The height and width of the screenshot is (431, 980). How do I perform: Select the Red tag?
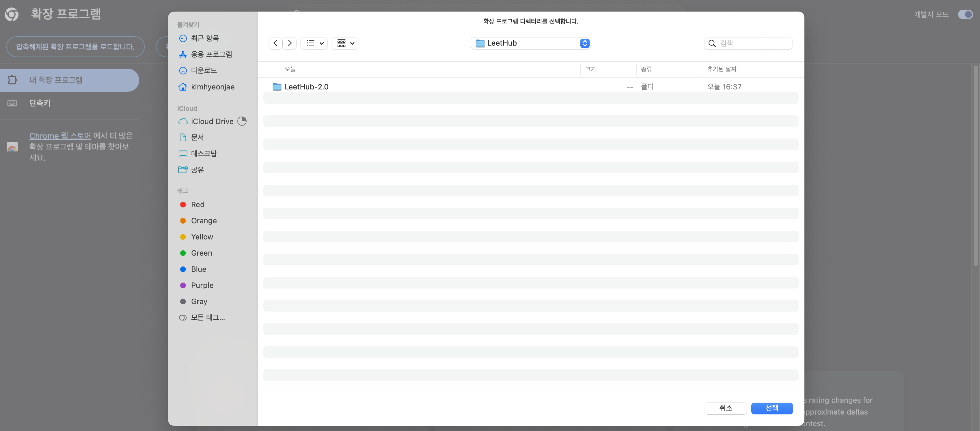click(x=198, y=205)
